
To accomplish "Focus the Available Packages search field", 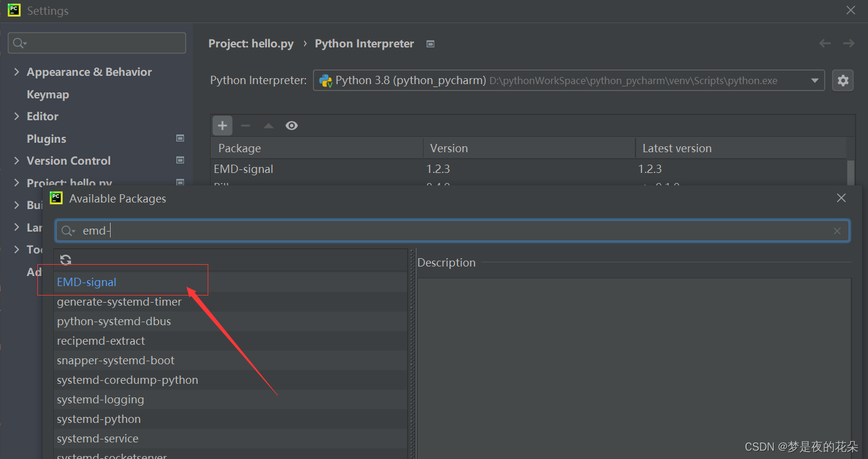I will [453, 231].
